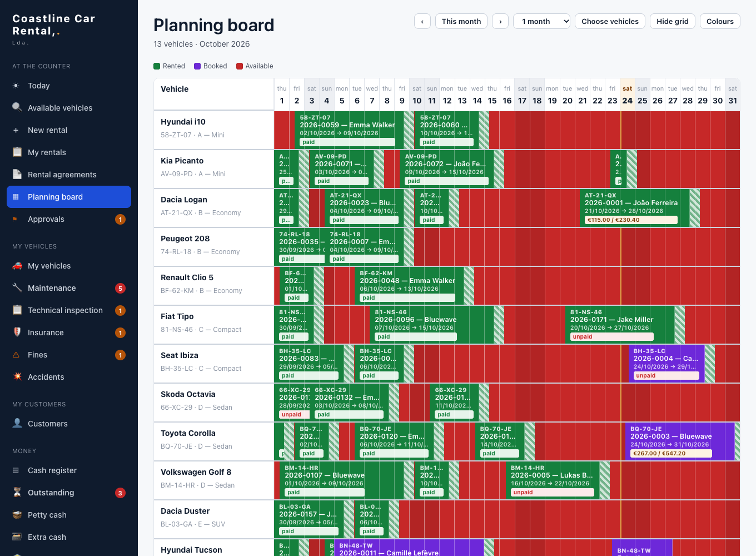The height and width of the screenshot is (556, 756).
Task: Open the Maintenance menu item
Action: (x=69, y=288)
